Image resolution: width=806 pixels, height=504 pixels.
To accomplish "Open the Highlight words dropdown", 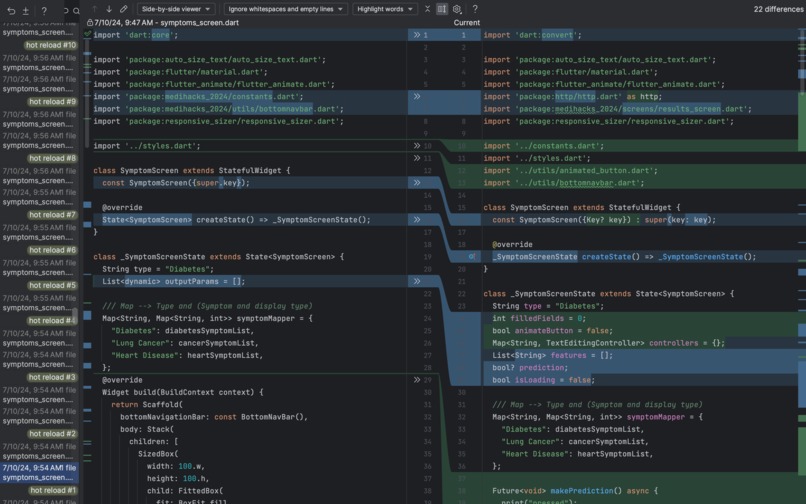I will (385, 9).
